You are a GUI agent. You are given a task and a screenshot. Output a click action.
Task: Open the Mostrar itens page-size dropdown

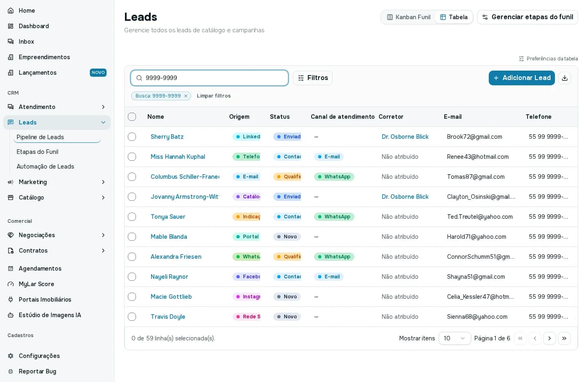pos(454,338)
